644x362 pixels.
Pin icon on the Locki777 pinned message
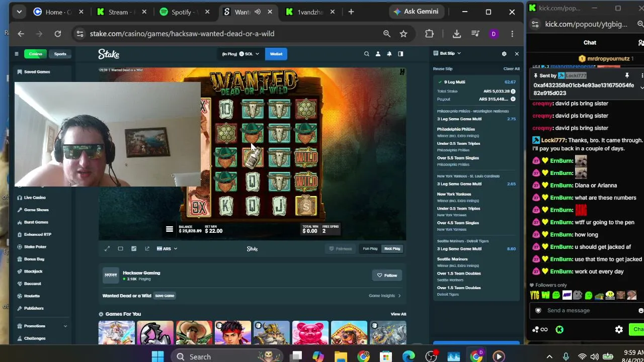tap(627, 75)
